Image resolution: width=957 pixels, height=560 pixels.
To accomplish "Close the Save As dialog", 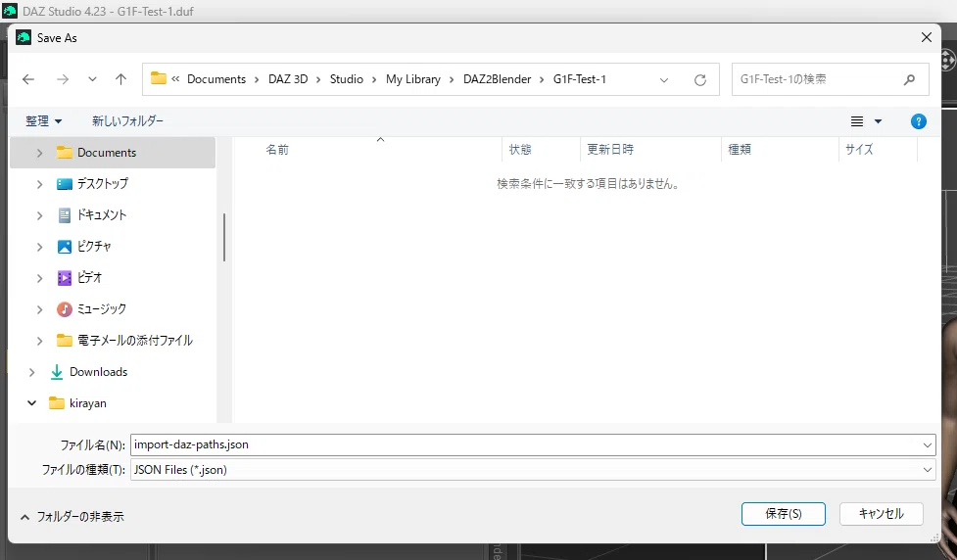I will tap(926, 37).
